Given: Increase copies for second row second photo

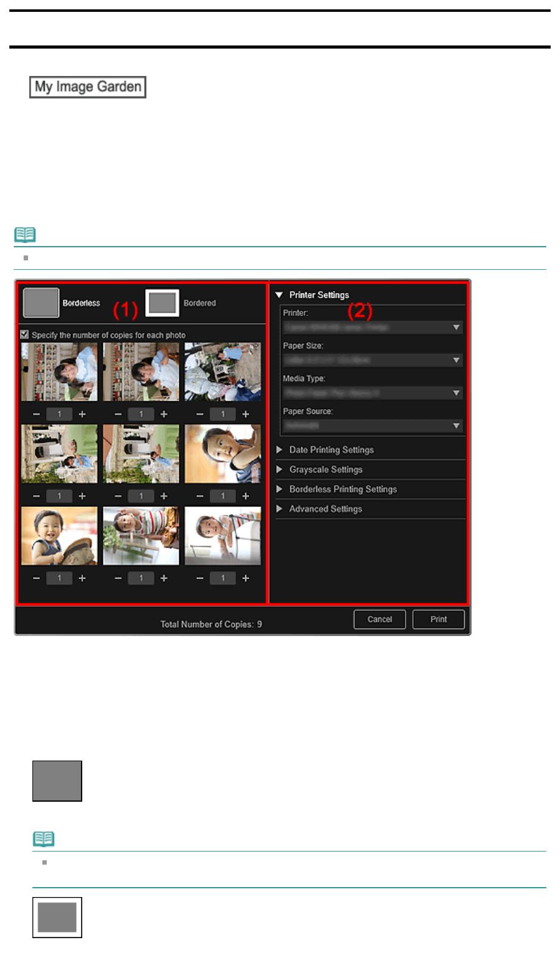Looking at the screenshot, I should tap(164, 496).
